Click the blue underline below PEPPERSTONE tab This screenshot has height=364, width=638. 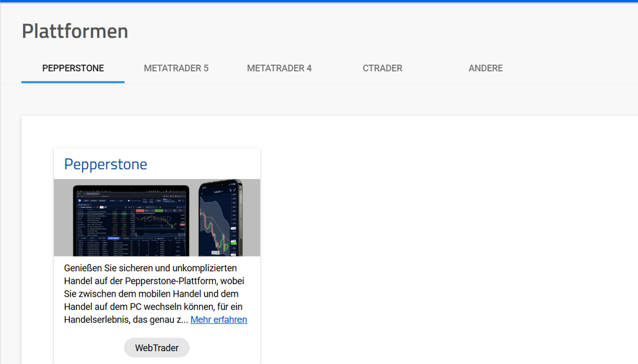(73, 82)
